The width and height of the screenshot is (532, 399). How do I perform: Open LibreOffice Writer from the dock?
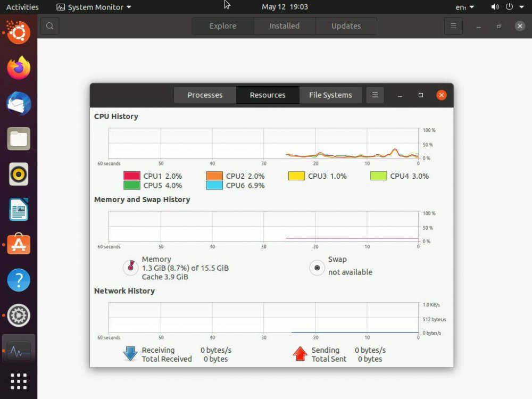pos(19,209)
